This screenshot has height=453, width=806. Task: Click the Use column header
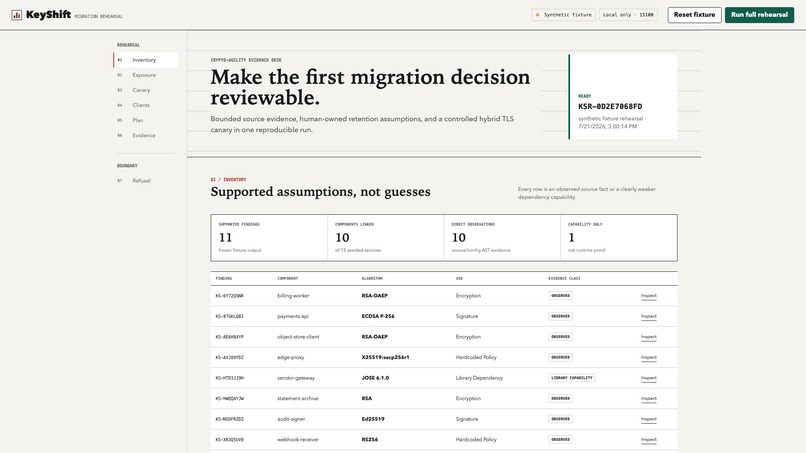click(459, 278)
